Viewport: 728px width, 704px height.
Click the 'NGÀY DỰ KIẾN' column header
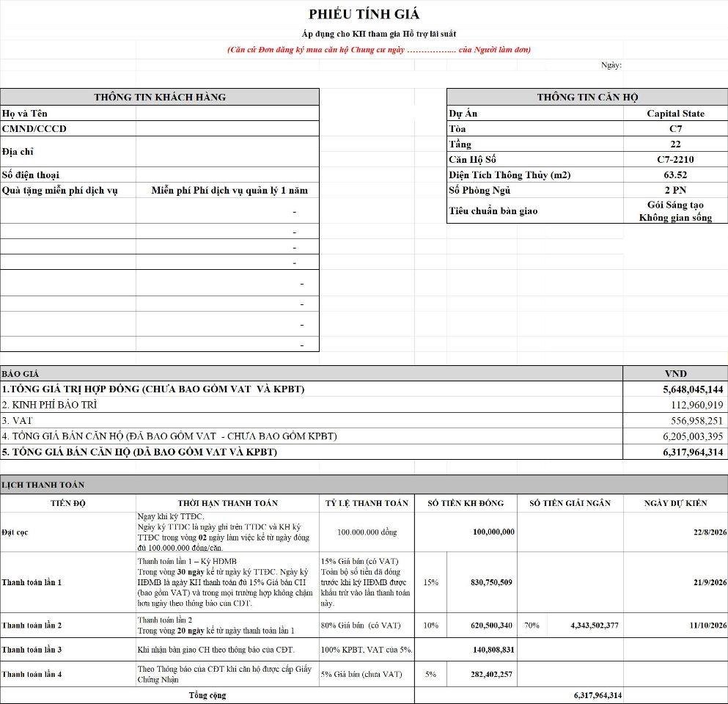point(675,503)
